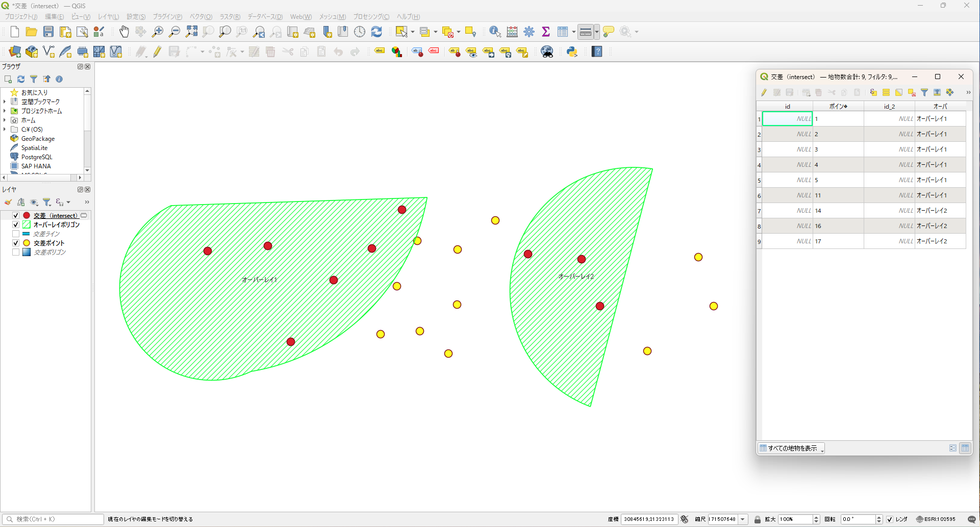Click filter icon in attribute table toolbar
Screen dimensions: 980x527
924,92
